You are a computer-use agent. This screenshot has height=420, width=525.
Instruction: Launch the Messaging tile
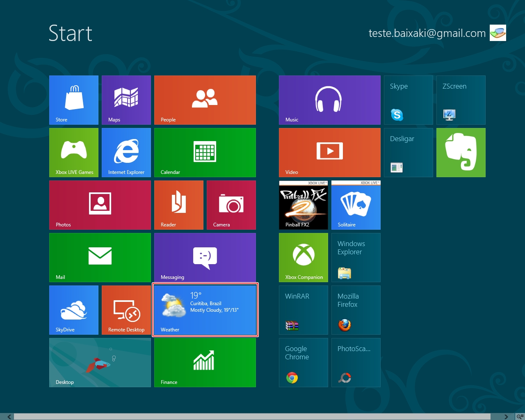pyautogui.click(x=205, y=258)
